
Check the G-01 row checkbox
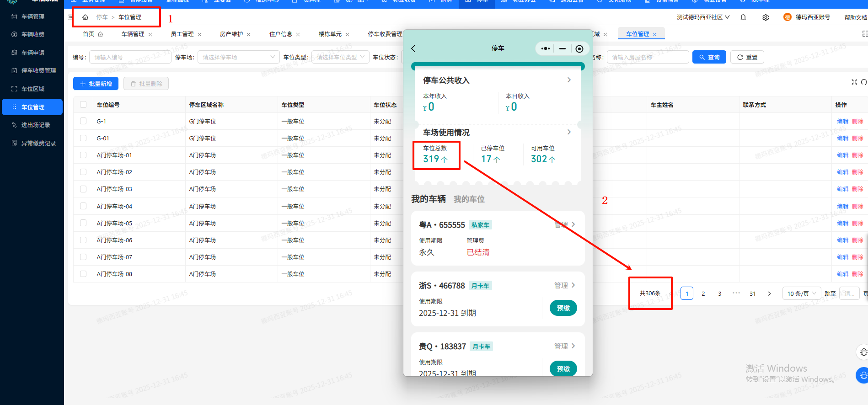(83, 138)
